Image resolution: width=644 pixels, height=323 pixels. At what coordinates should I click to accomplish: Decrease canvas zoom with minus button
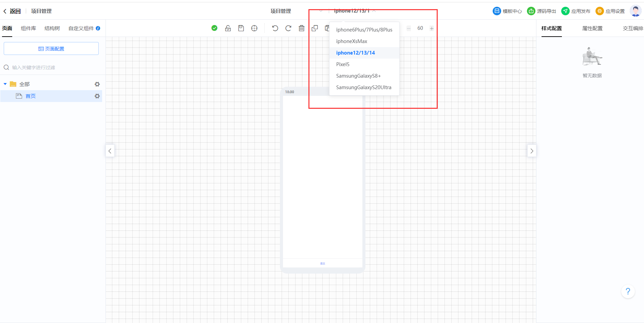[x=409, y=28]
